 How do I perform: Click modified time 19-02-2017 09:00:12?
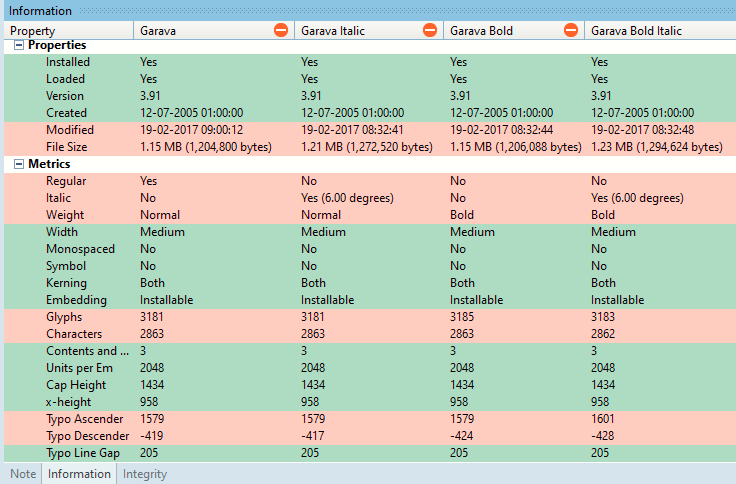pos(192,130)
